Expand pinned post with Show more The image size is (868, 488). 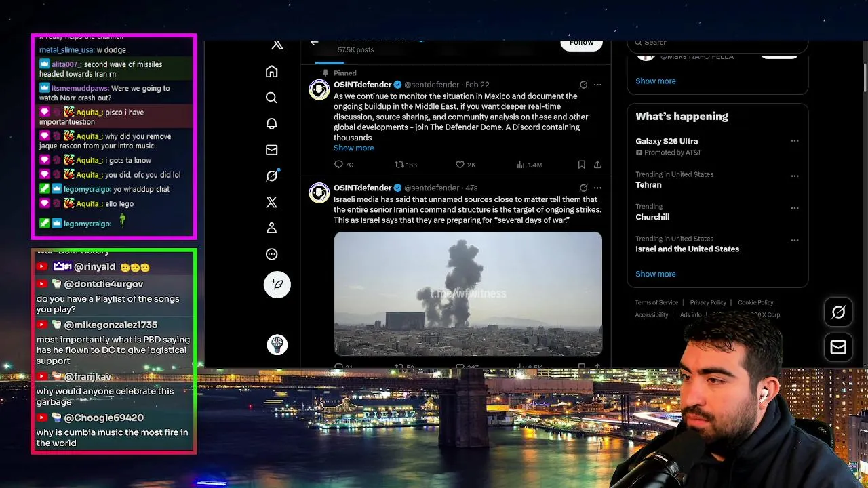[x=353, y=148]
